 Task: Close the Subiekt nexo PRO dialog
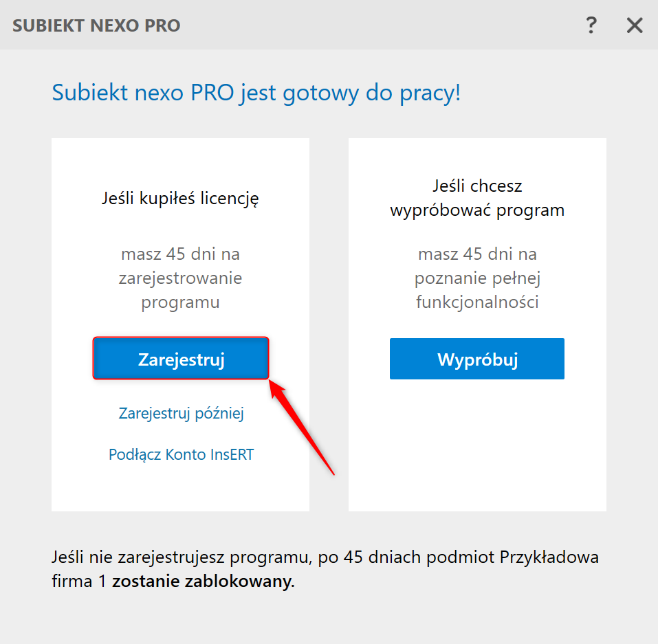coord(634,25)
